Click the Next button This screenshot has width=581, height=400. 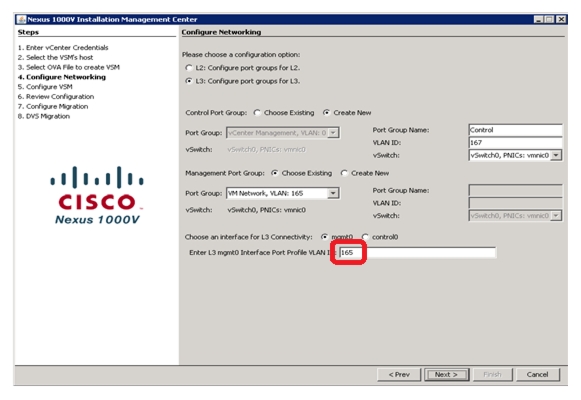pyautogui.click(x=446, y=374)
